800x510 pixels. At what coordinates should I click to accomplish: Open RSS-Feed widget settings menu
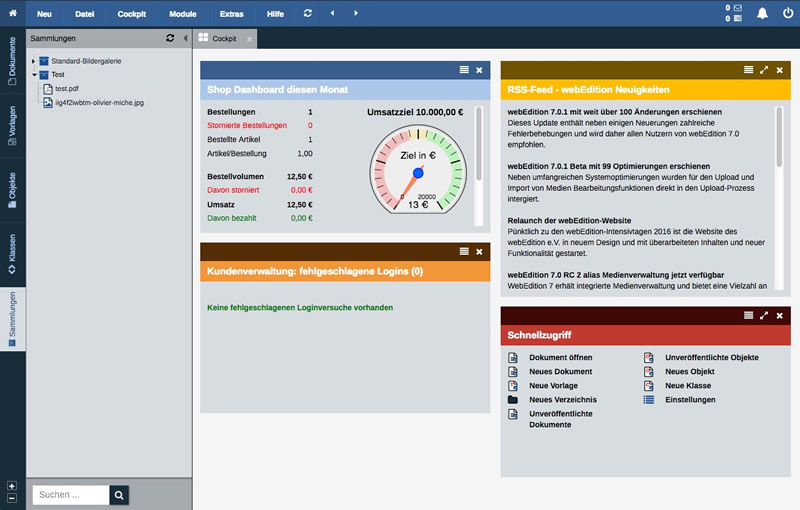coord(748,70)
